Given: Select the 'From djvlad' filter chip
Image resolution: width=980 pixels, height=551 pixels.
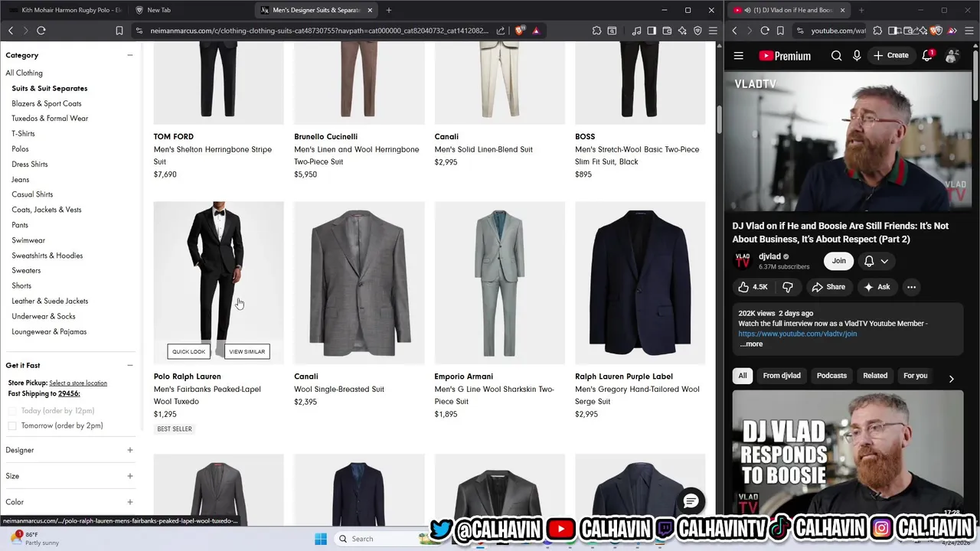Looking at the screenshot, I should pos(782,376).
